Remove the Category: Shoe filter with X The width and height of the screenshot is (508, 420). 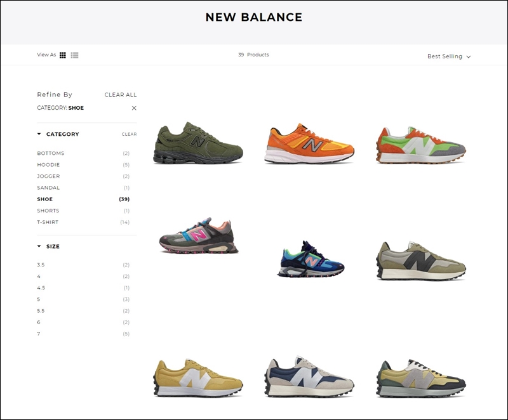tap(134, 108)
